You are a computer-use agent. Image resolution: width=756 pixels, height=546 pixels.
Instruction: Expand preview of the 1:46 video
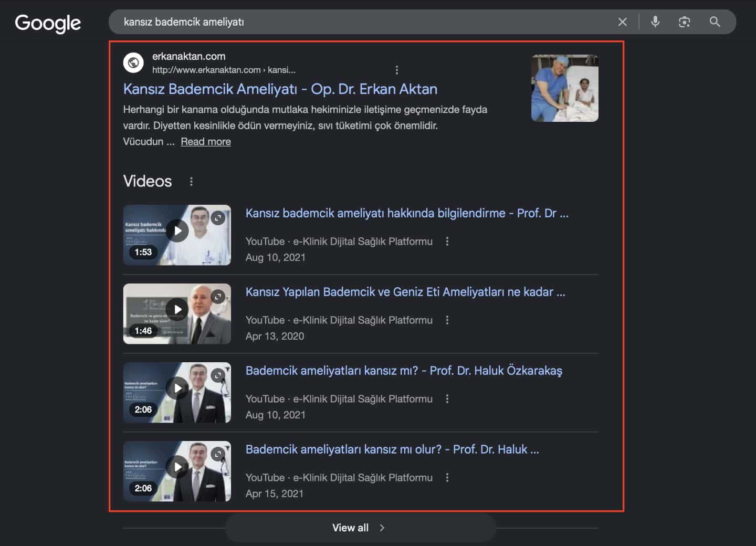coord(218,297)
